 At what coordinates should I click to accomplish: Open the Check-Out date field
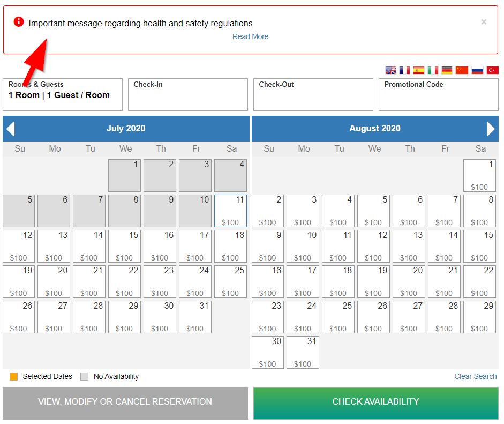[313, 94]
